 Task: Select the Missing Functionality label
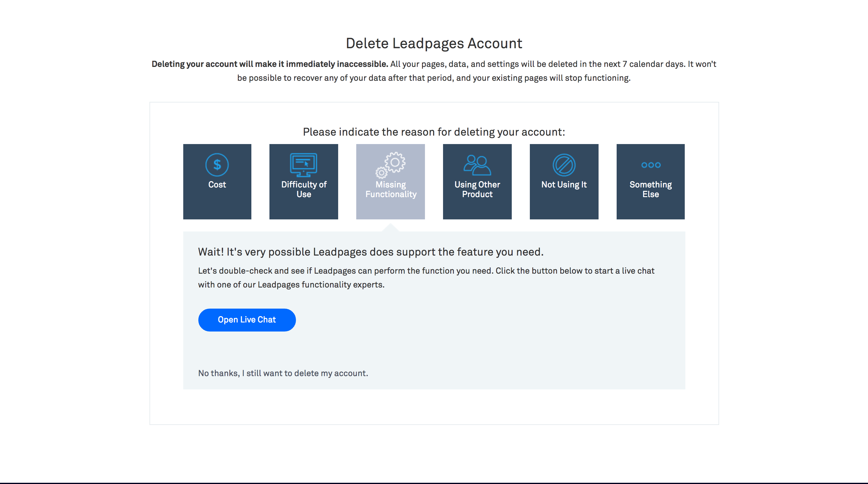[391, 189]
